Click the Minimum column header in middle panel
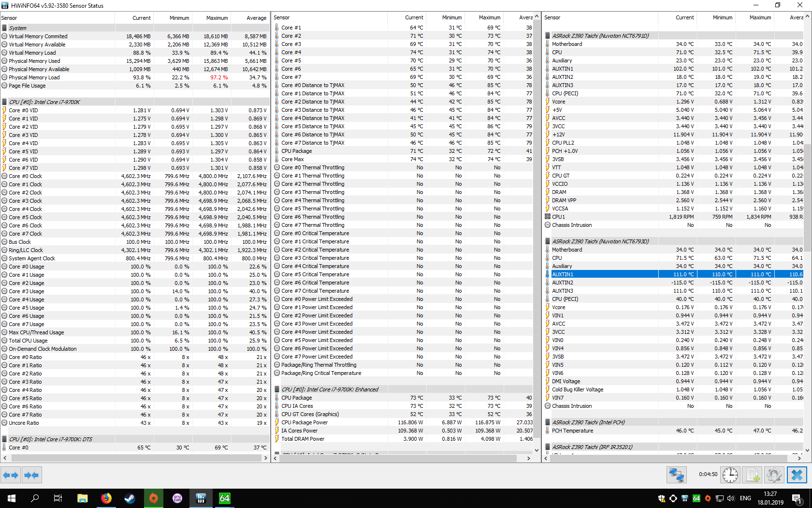The height and width of the screenshot is (508, 812). tap(445, 17)
